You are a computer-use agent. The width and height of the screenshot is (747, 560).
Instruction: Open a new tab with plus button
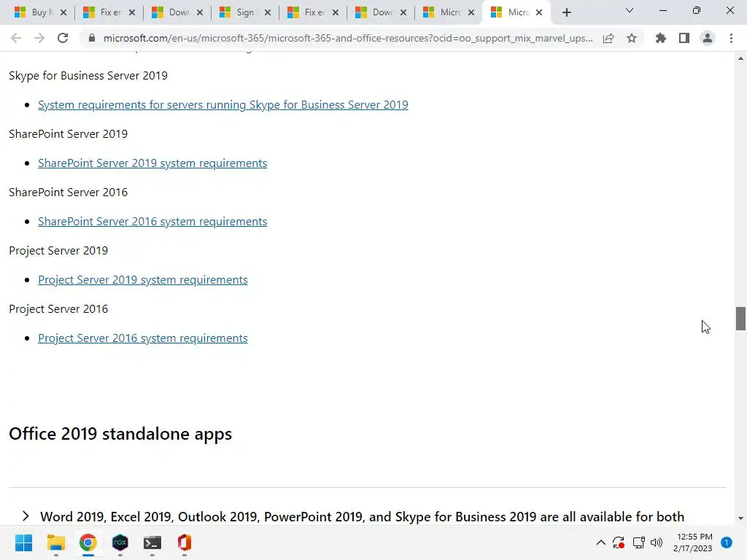[566, 12]
